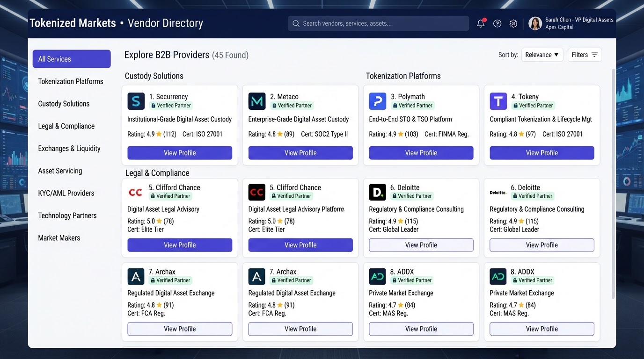
Task: View Profile for Securrency
Action: point(180,153)
